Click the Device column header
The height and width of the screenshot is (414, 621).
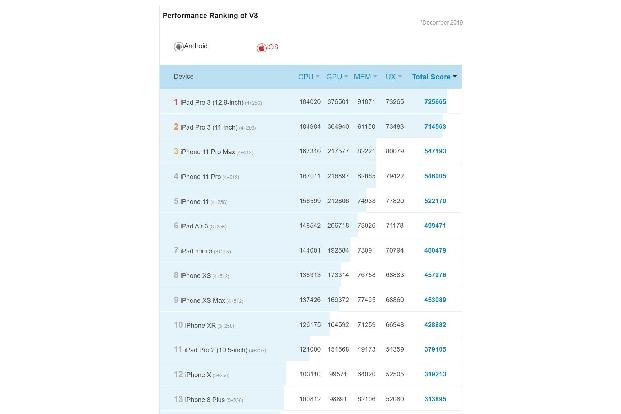coord(183,76)
